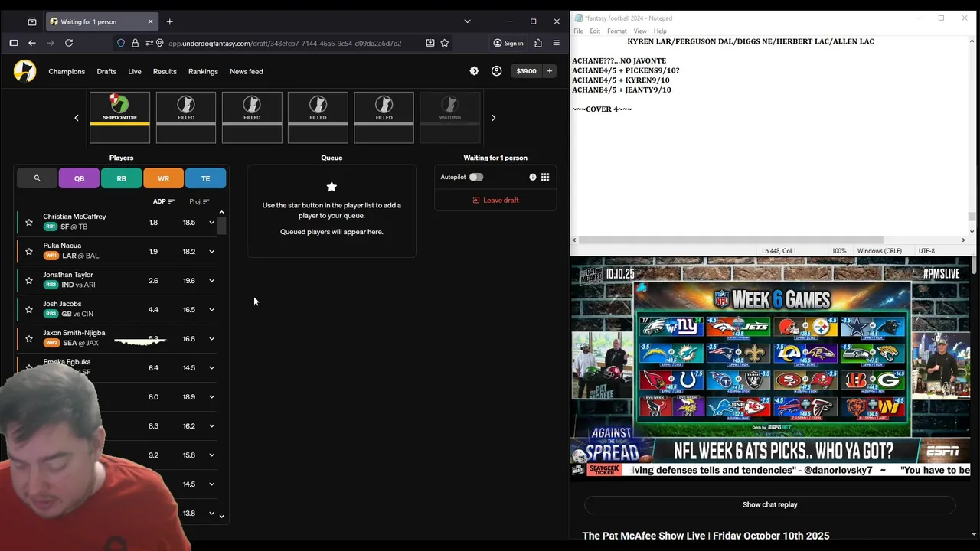This screenshot has height=551, width=980.
Task: Expand Puka Nacua row details
Action: [212, 252]
